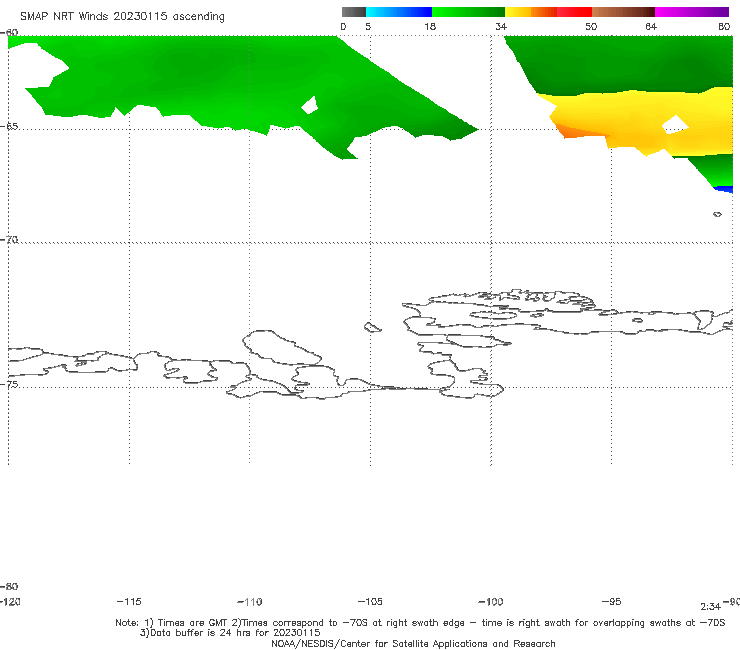Click the longitude label '-105'

(370, 602)
